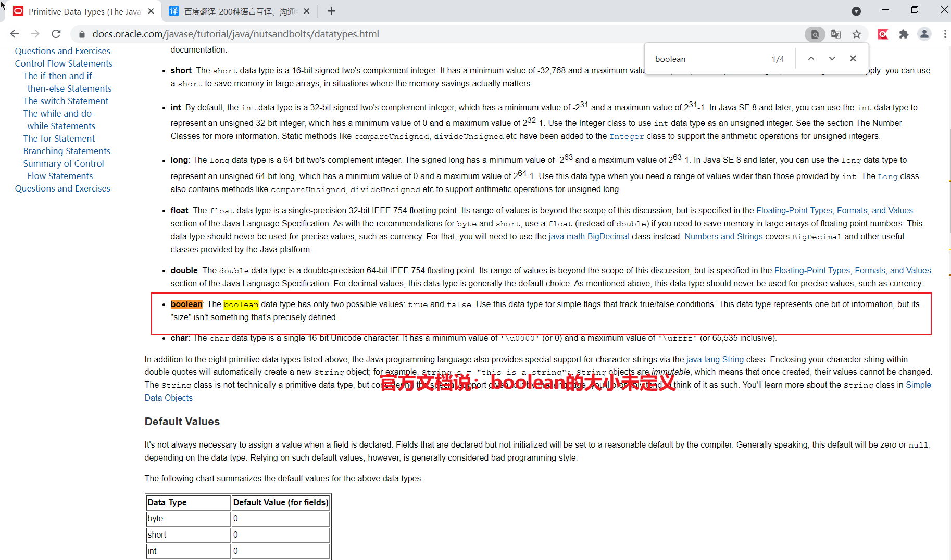This screenshot has height=560, width=951.
Task: Open Chrome three-dot menu
Action: point(945,34)
